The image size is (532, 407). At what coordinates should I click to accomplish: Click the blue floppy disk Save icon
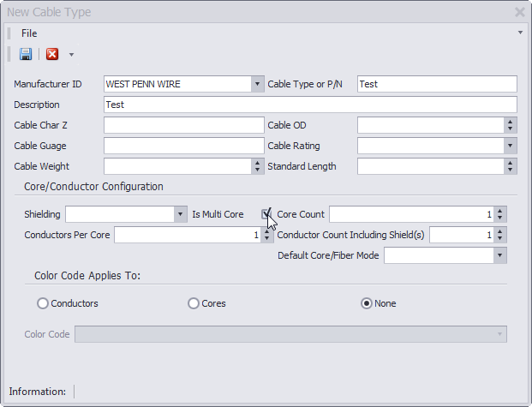pyautogui.click(x=26, y=54)
